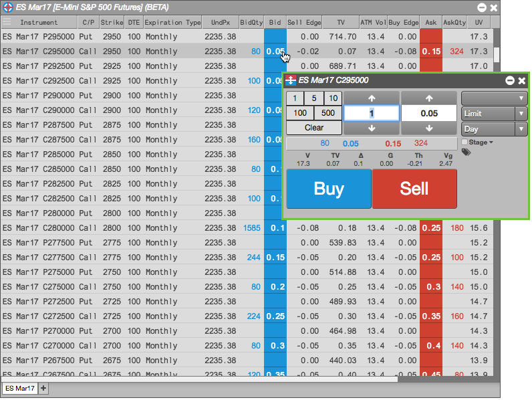Click the vertical scrollbar thumb
This screenshot has width=532, height=400.
click(497, 55)
